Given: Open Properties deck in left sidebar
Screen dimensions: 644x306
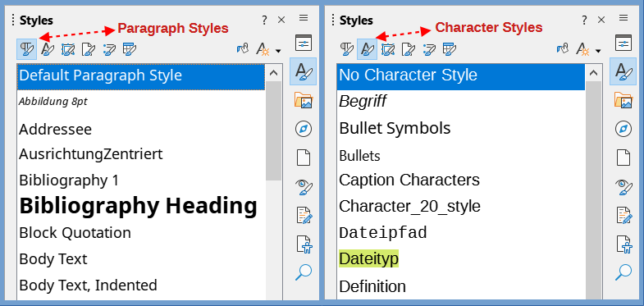Looking at the screenshot, I should (304, 43).
